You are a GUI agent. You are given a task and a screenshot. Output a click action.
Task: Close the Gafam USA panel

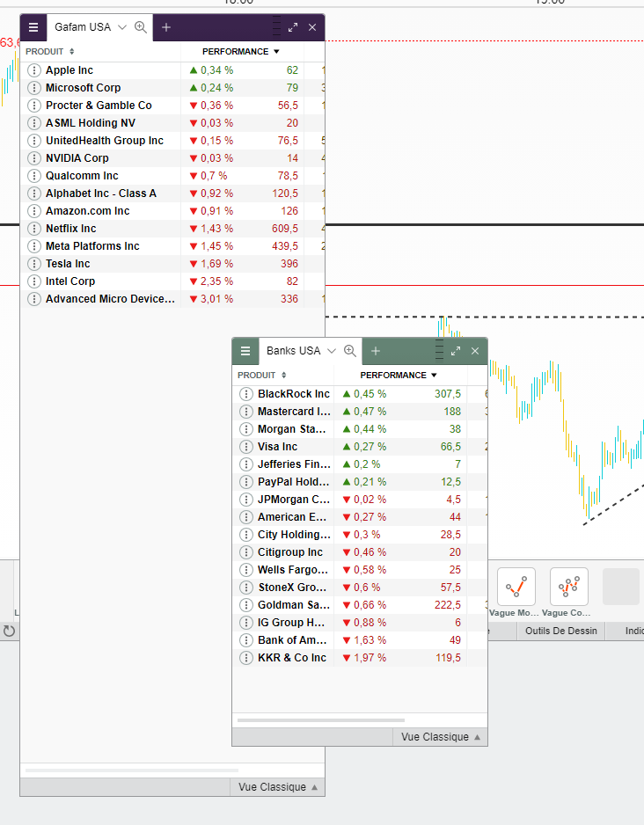click(x=312, y=27)
